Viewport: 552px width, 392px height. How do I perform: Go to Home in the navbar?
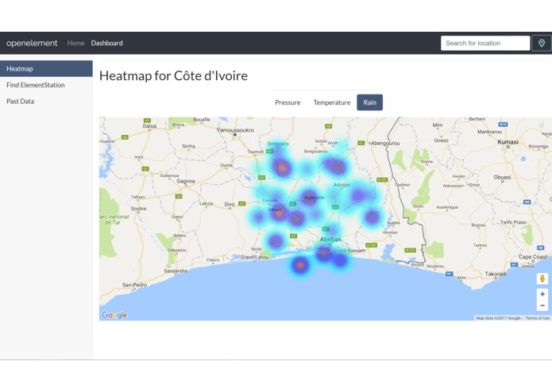click(75, 43)
